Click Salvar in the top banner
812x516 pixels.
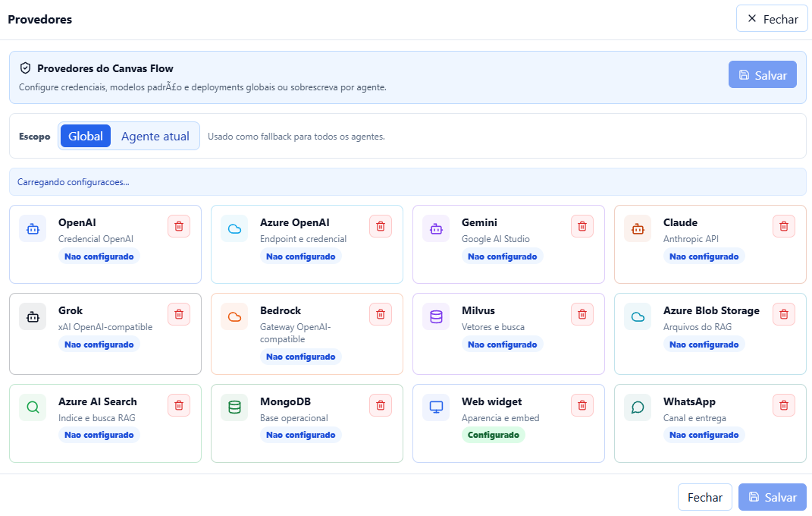click(x=762, y=75)
